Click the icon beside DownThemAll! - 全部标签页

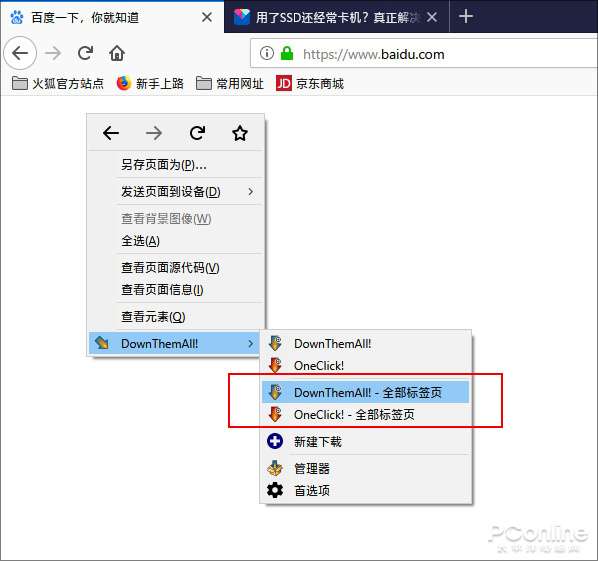(x=275, y=392)
